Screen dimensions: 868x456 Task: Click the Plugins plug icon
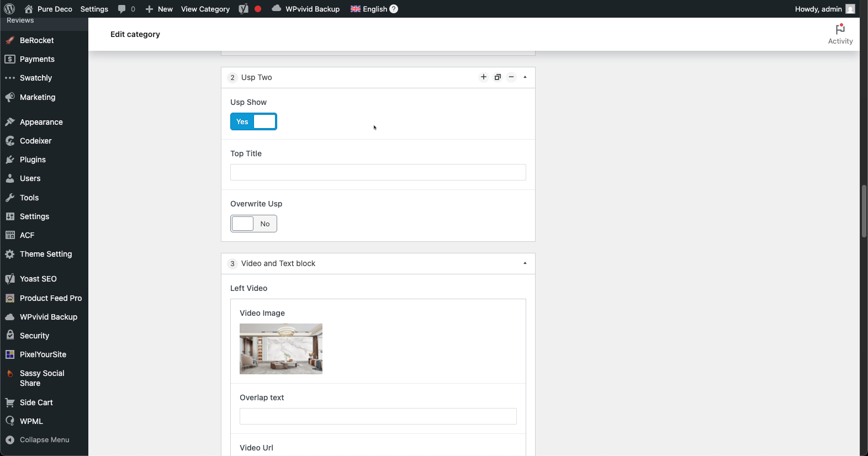point(10,160)
